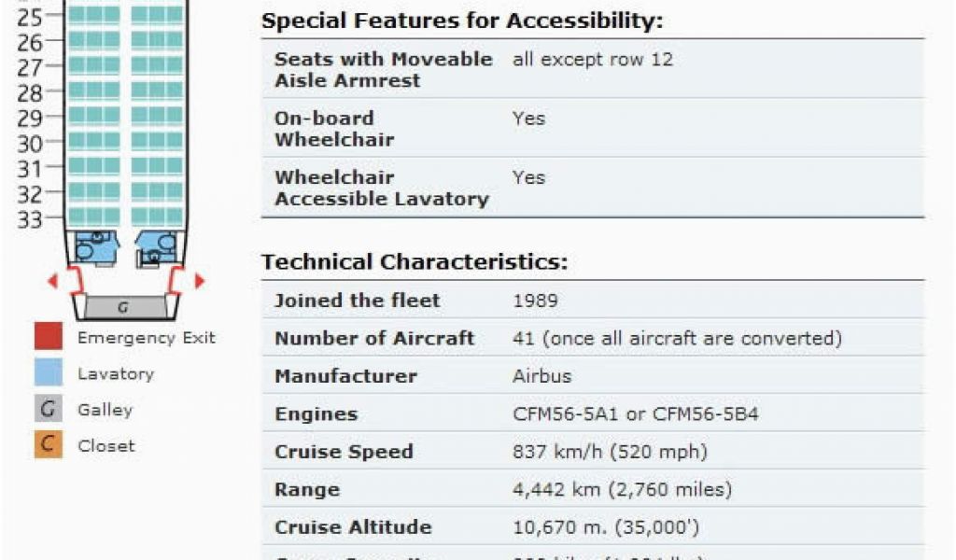This screenshot has height=560, width=956.
Task: Click the Special Features for Accessibility heading
Action: 462,21
